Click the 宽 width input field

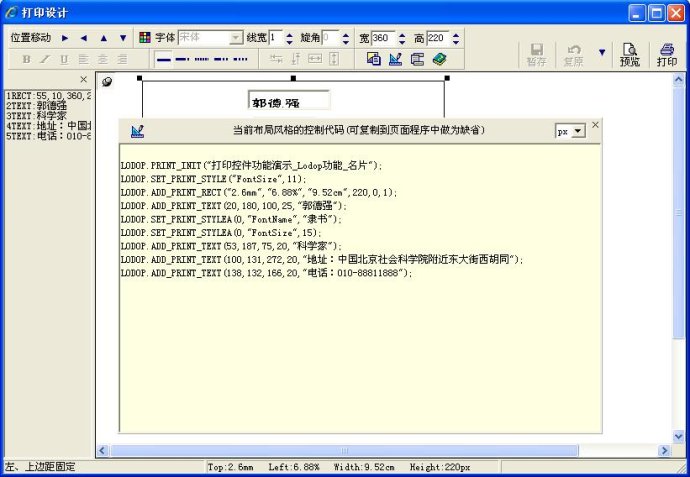(x=383, y=38)
